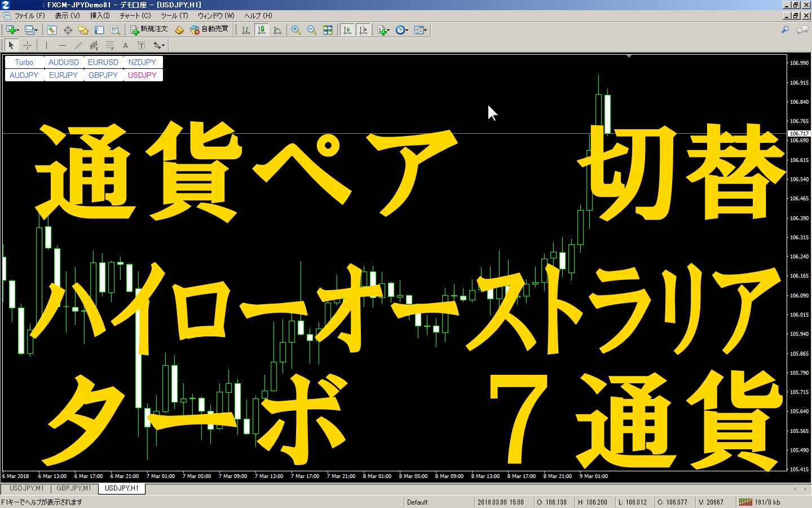This screenshot has width=812, height=508.
Task: Open the Navigator panel with star folder icon
Action: (x=83, y=30)
